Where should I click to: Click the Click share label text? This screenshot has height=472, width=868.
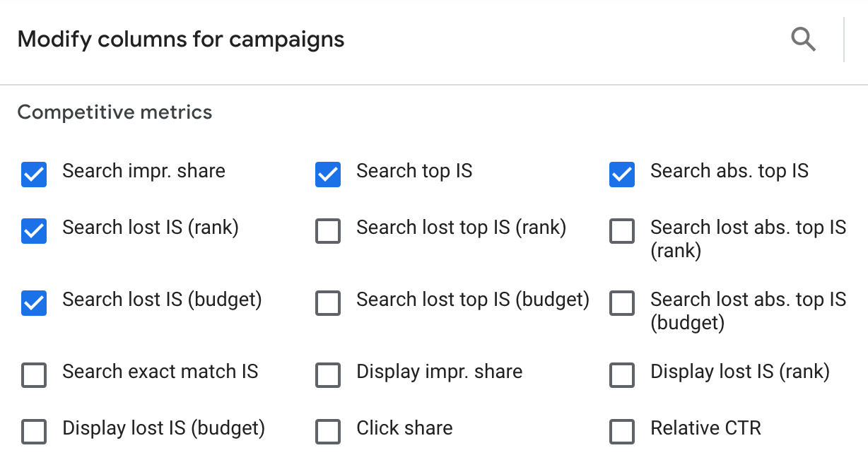point(404,428)
